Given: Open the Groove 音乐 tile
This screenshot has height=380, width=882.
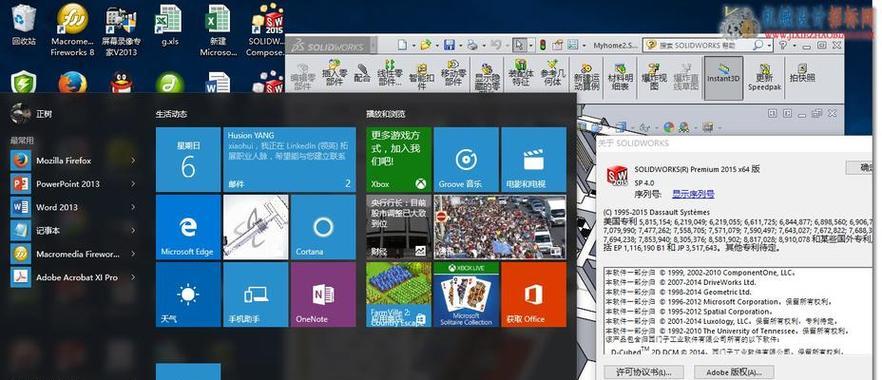Looking at the screenshot, I should pos(466,160).
